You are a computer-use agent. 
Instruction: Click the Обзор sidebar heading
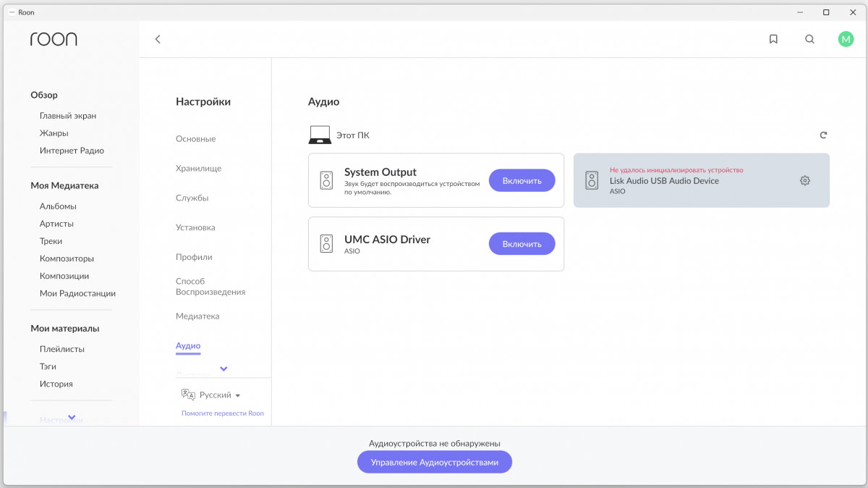click(x=44, y=95)
